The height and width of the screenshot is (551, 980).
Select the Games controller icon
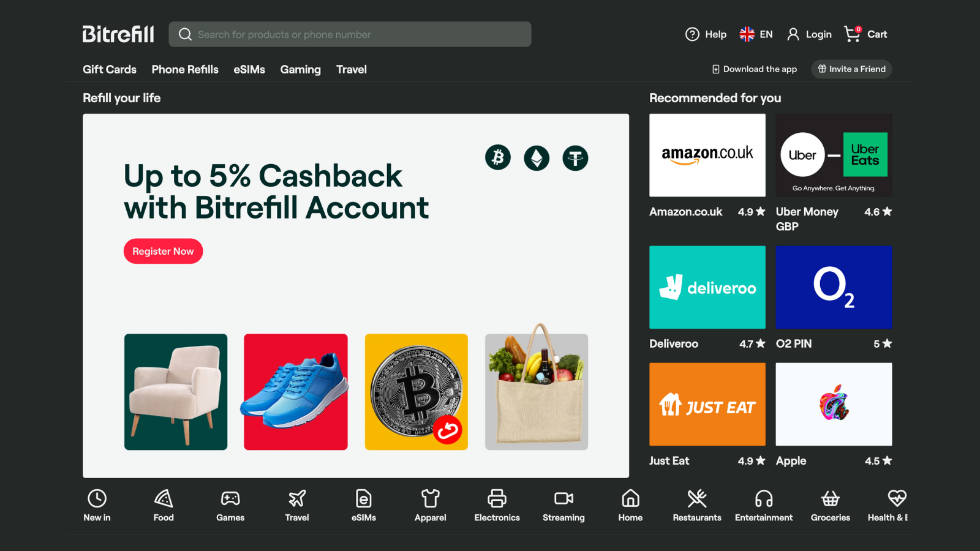click(x=230, y=498)
